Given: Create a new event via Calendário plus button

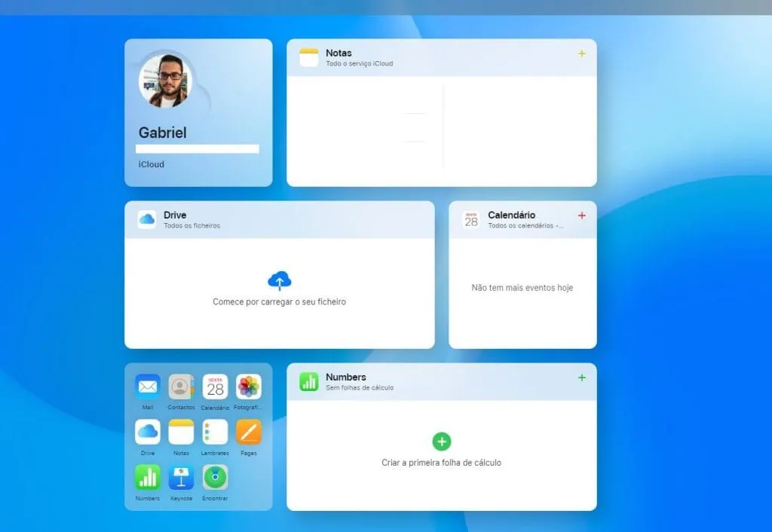Looking at the screenshot, I should click(x=582, y=216).
